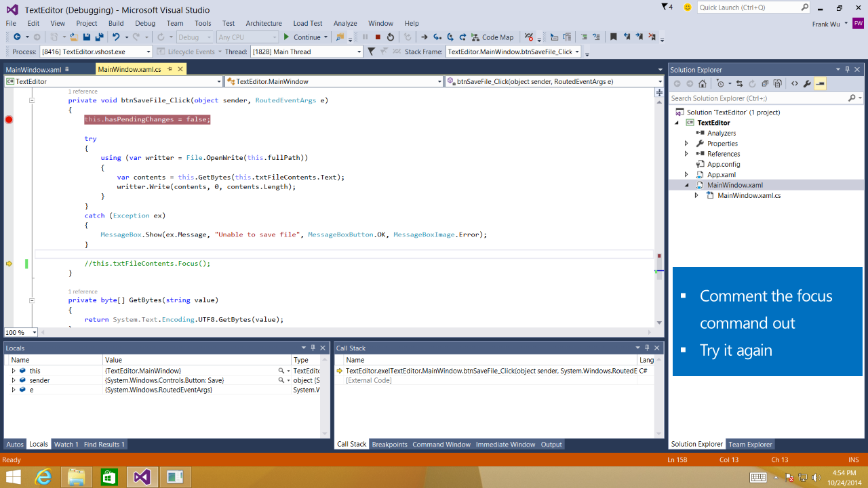The image size is (868, 488).
Task: Open the Process dropdown
Action: pos(149,52)
